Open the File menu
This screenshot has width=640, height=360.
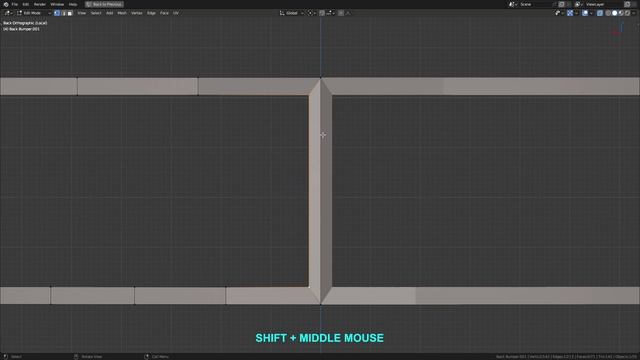[x=15, y=4]
